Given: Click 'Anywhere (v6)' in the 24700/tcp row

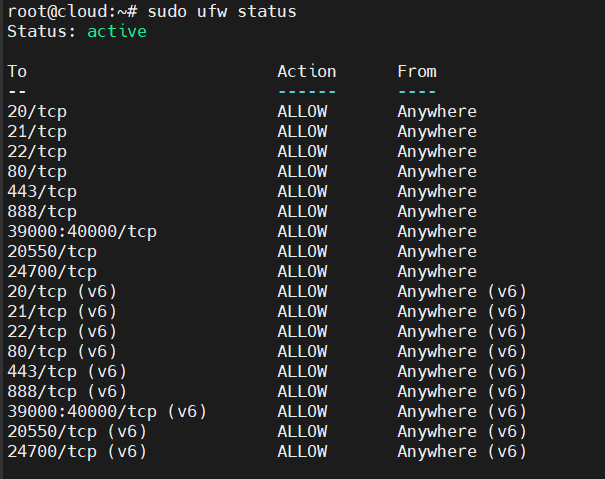Looking at the screenshot, I should (462, 452).
